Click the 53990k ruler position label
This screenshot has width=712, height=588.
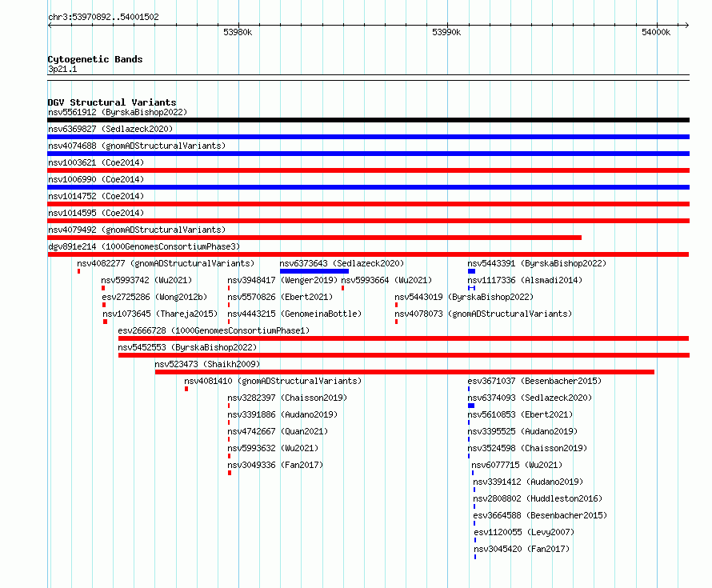pos(446,32)
